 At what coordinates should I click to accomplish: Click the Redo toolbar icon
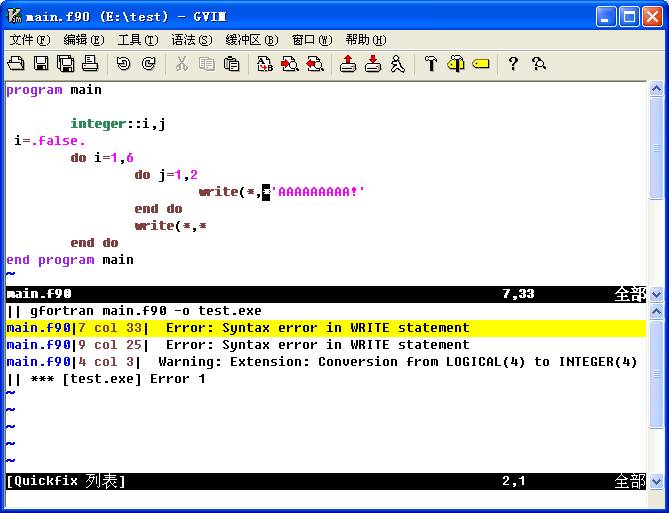[148, 64]
